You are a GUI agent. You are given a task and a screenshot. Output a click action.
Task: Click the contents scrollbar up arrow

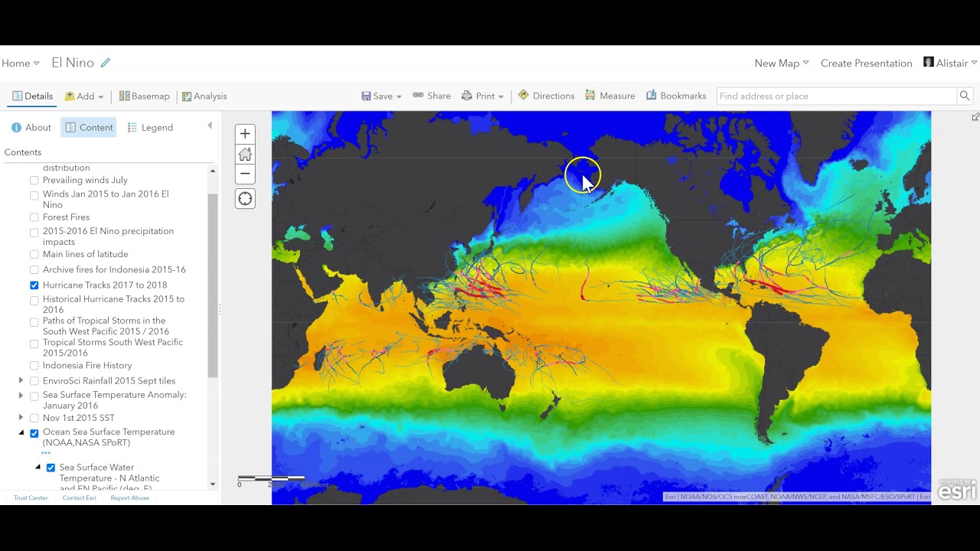point(213,170)
